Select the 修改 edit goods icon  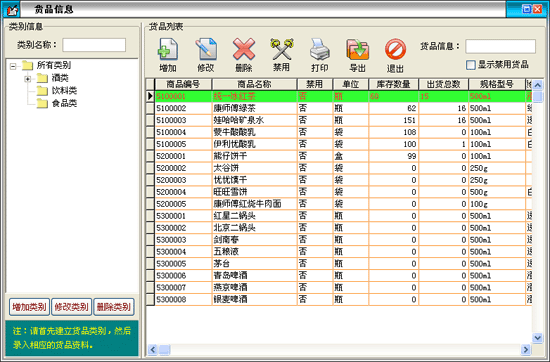[x=206, y=49]
